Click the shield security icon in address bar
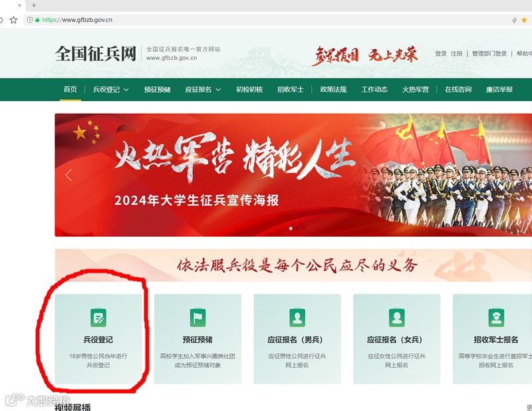Viewport: 532px width, 411px height. point(30,20)
